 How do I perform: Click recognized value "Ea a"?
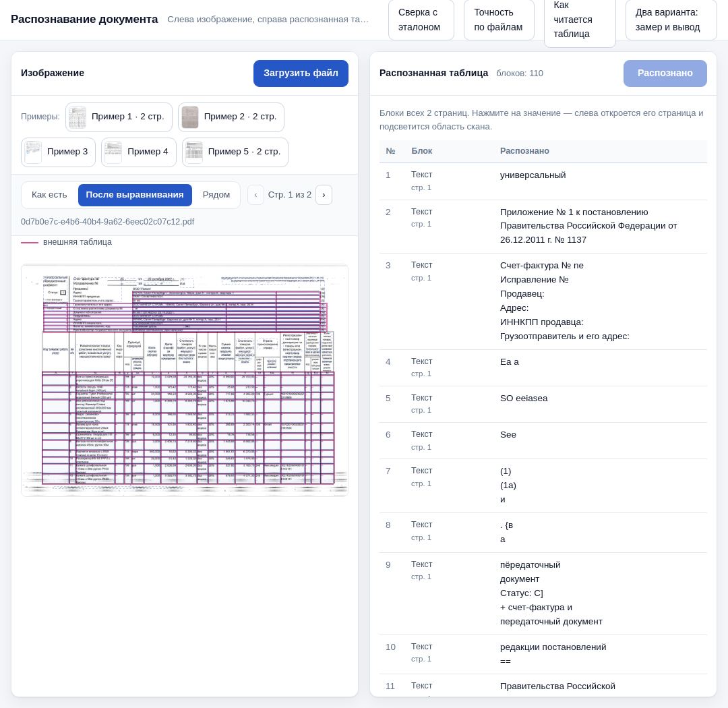pos(510,362)
